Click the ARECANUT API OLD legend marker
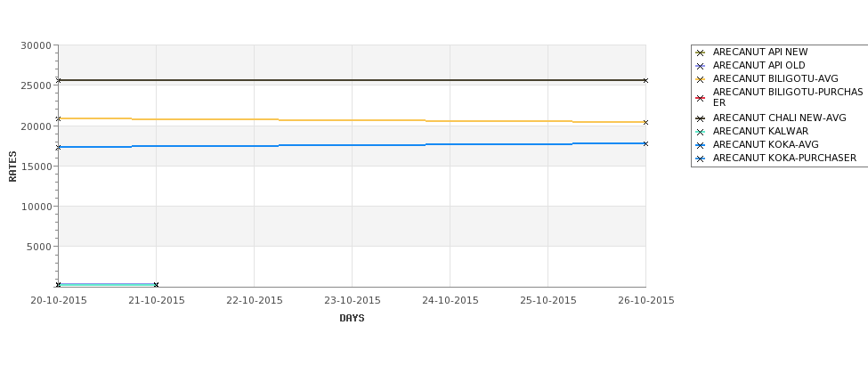Screen dimensions: 868x382 pyautogui.click(x=700, y=66)
